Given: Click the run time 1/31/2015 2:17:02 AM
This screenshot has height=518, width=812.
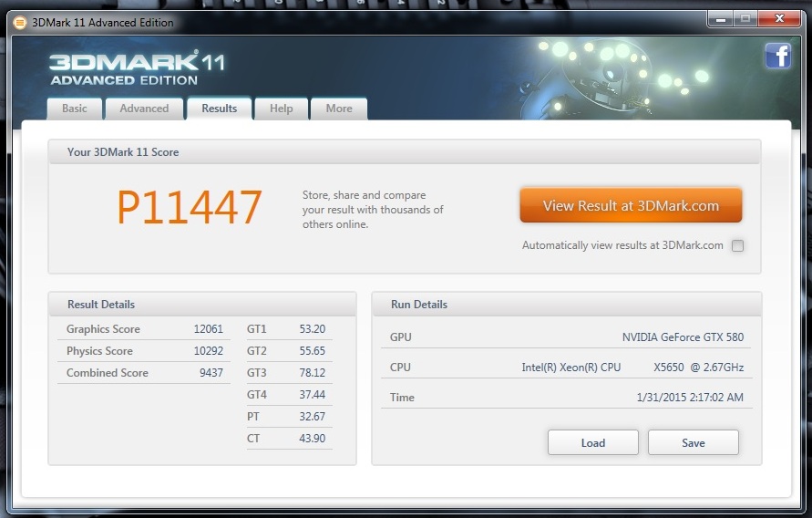Looking at the screenshot, I should [690, 398].
